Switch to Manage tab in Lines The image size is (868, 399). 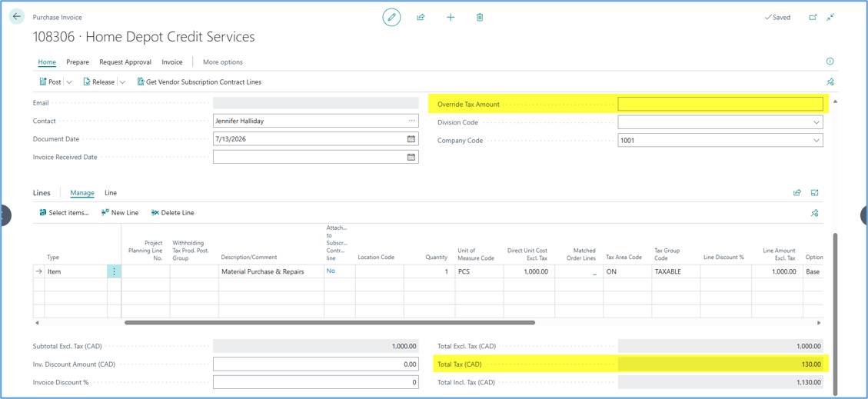82,193
